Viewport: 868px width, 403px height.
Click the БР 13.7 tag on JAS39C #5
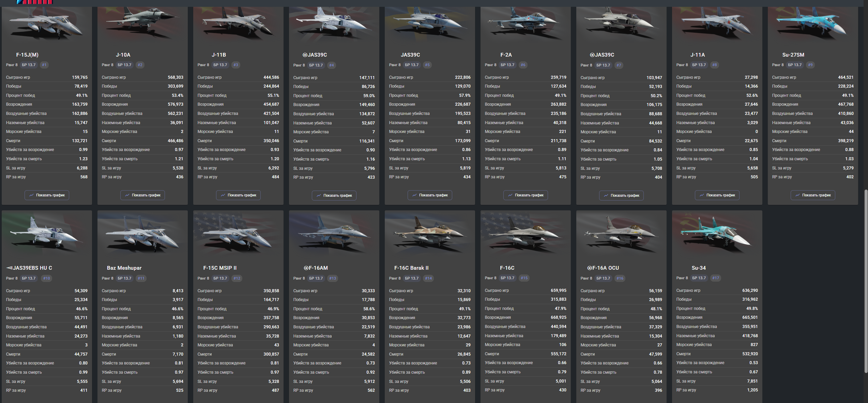[x=412, y=65]
